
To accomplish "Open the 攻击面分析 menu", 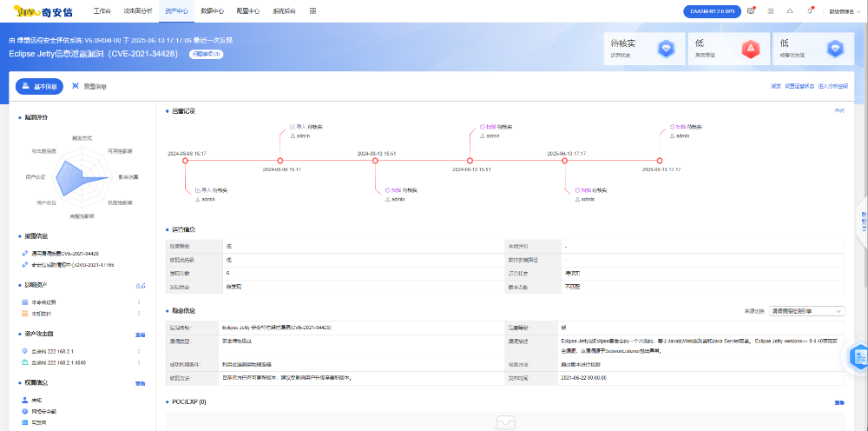I will pyautogui.click(x=136, y=11).
